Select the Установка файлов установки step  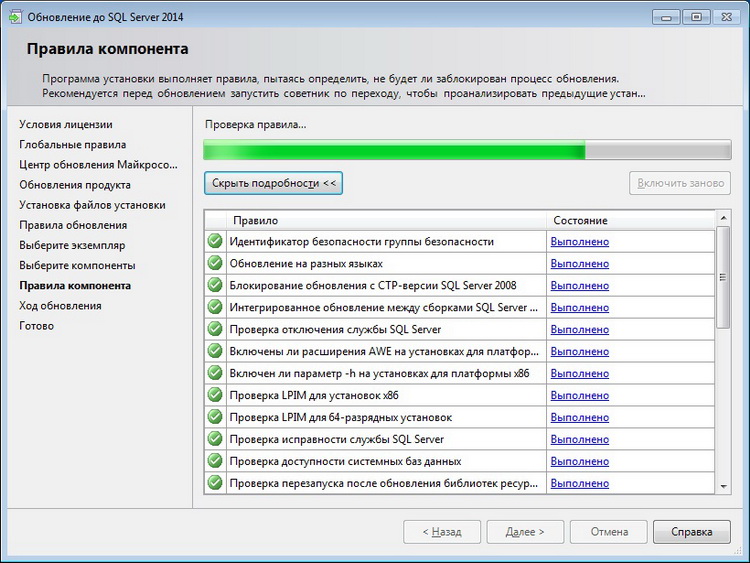pos(92,205)
